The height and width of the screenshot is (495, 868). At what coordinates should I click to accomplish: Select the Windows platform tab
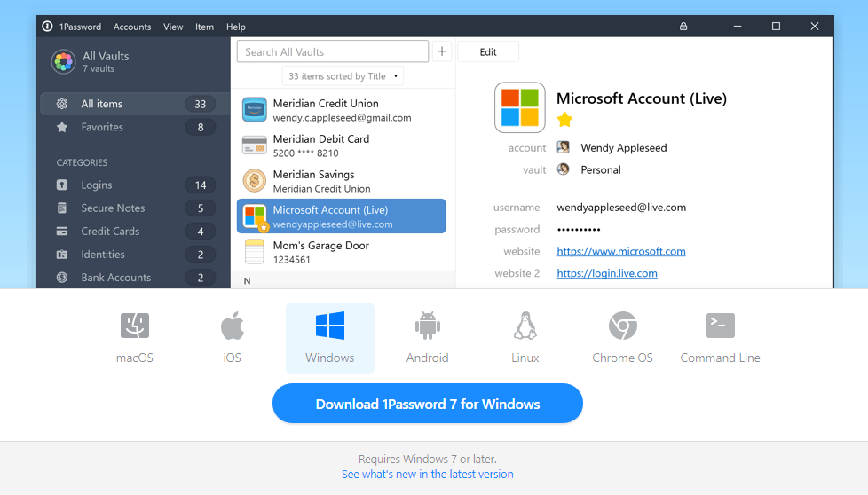(x=330, y=339)
